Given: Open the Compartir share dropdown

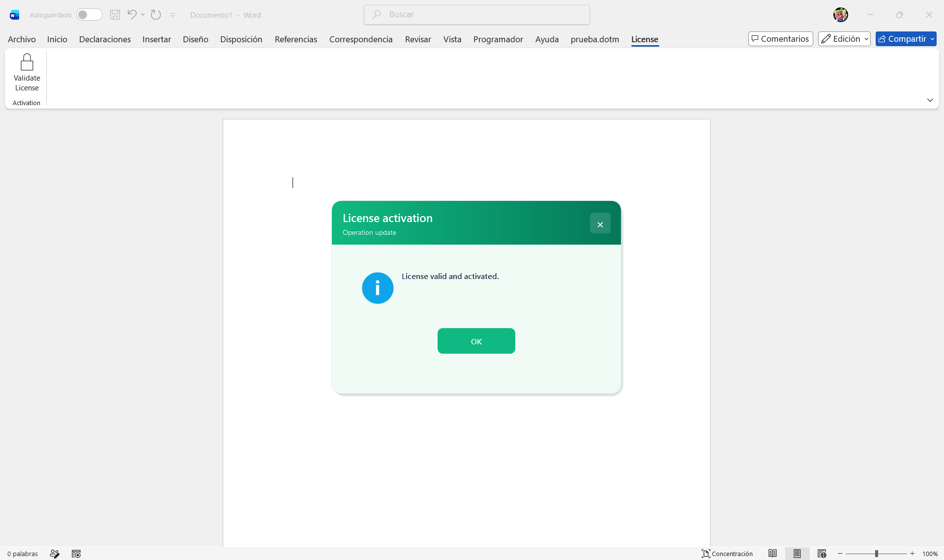Looking at the screenshot, I should [932, 39].
